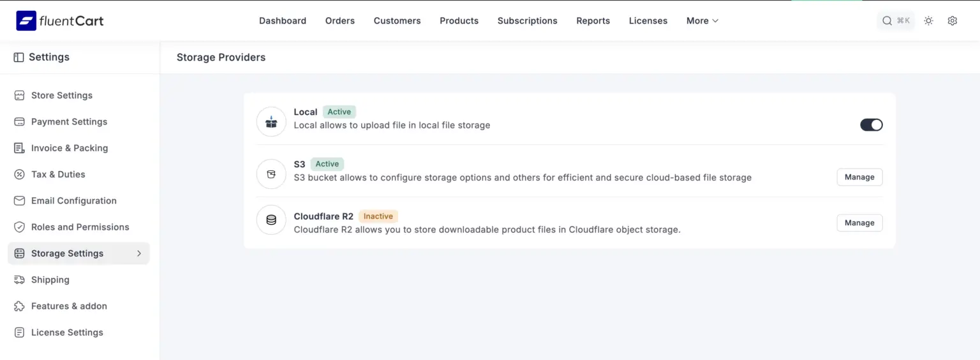Click the Settings sidebar title text

point(49,57)
